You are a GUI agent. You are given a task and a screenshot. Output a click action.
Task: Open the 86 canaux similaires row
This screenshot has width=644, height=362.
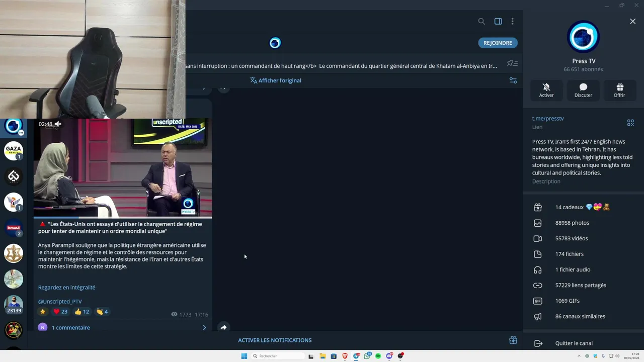click(583, 316)
